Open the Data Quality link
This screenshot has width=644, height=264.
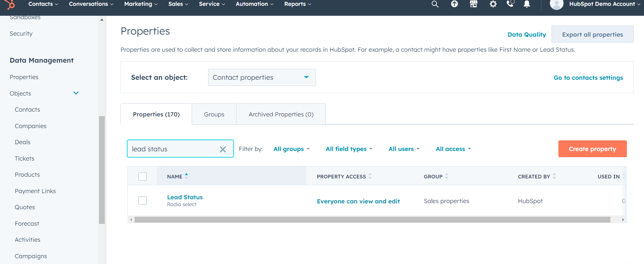[527, 35]
